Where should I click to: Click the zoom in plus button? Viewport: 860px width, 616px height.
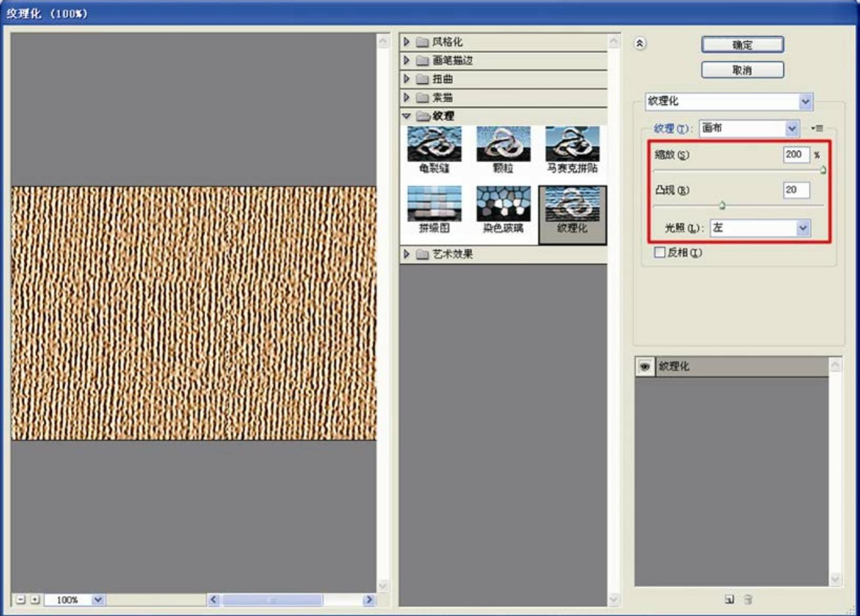[35, 599]
